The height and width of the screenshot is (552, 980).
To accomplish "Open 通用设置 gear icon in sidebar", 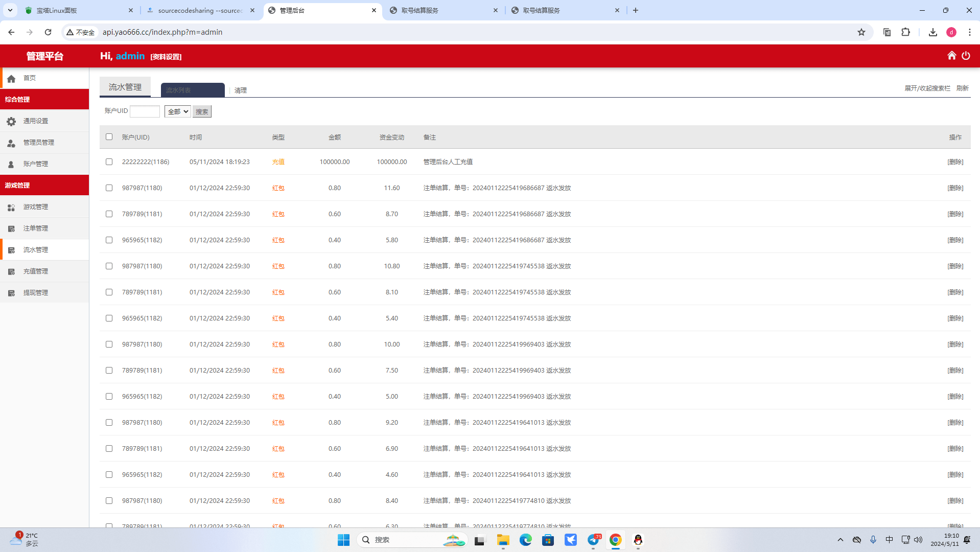I will [x=11, y=121].
